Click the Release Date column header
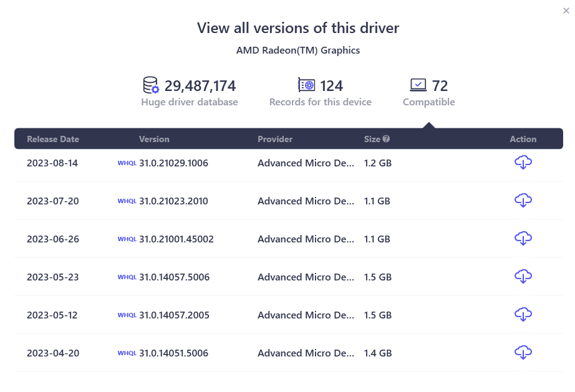 pos(53,139)
